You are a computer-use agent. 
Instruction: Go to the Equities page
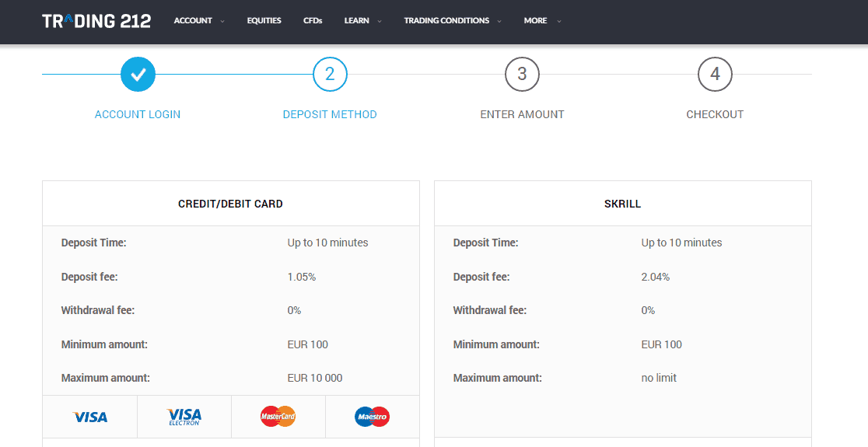click(x=264, y=21)
